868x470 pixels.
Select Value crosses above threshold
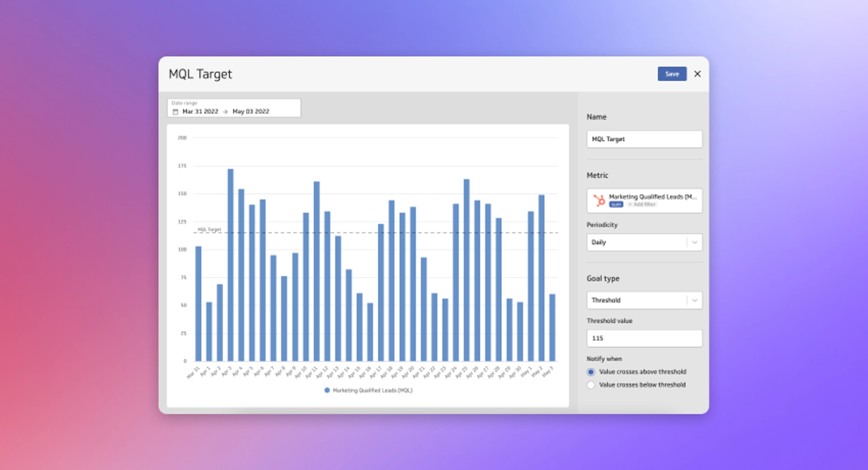click(591, 372)
